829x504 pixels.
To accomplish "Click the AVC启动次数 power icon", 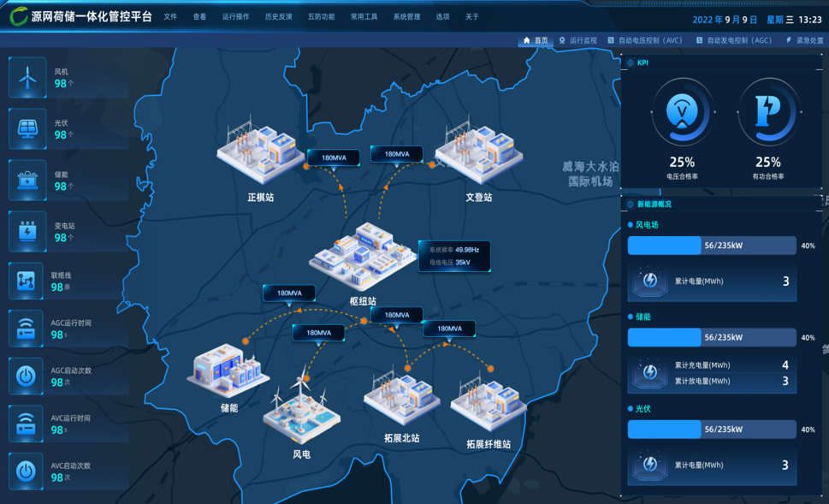I will pyautogui.click(x=26, y=471).
